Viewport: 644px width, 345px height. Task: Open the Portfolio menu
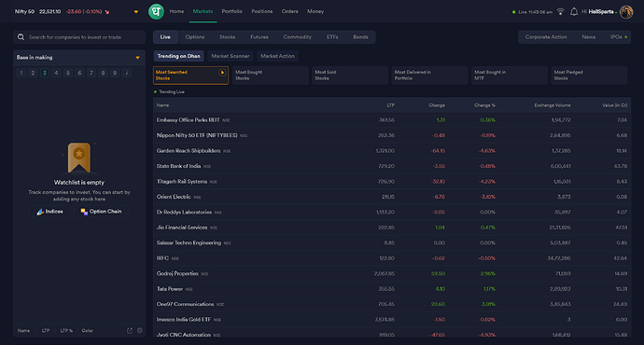232,11
